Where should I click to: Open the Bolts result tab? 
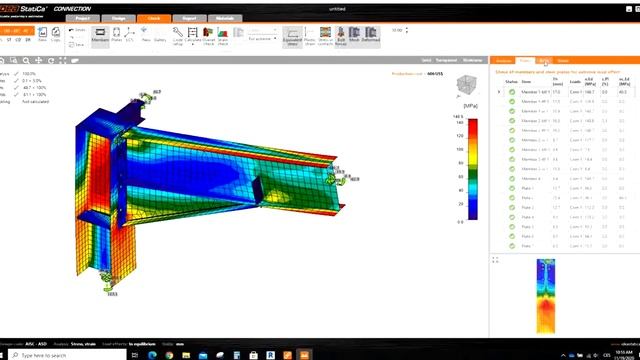coord(544,60)
